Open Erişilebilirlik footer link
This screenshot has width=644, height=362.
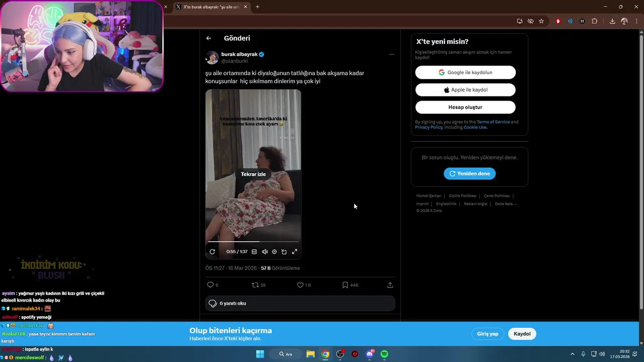pos(446,204)
